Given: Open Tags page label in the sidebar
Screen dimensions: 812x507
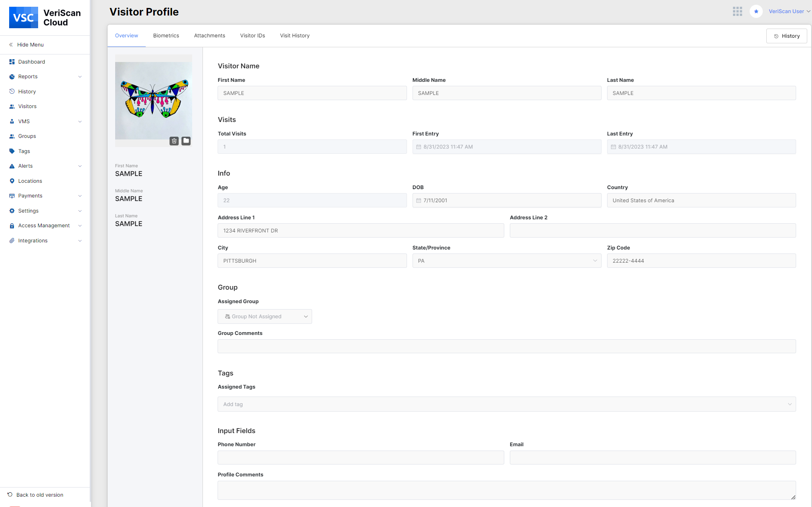Looking at the screenshot, I should (x=24, y=151).
